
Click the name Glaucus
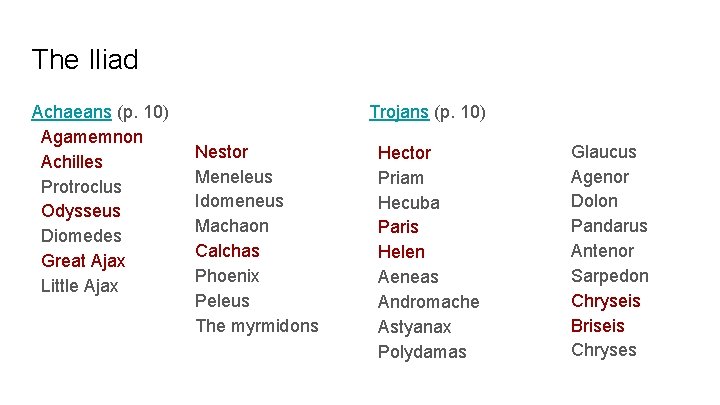coord(603,152)
